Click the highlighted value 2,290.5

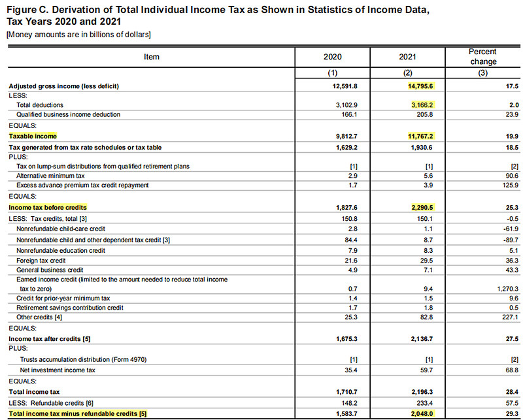click(x=422, y=208)
